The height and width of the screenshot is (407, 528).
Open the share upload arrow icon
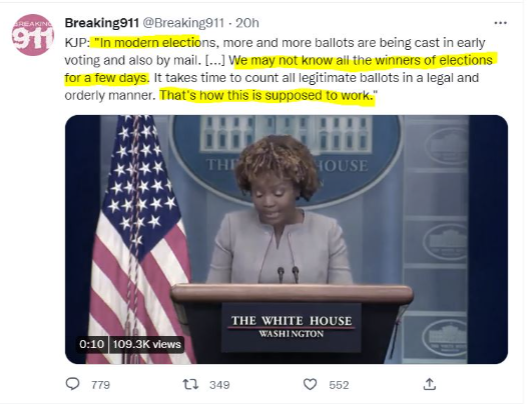coord(429,384)
